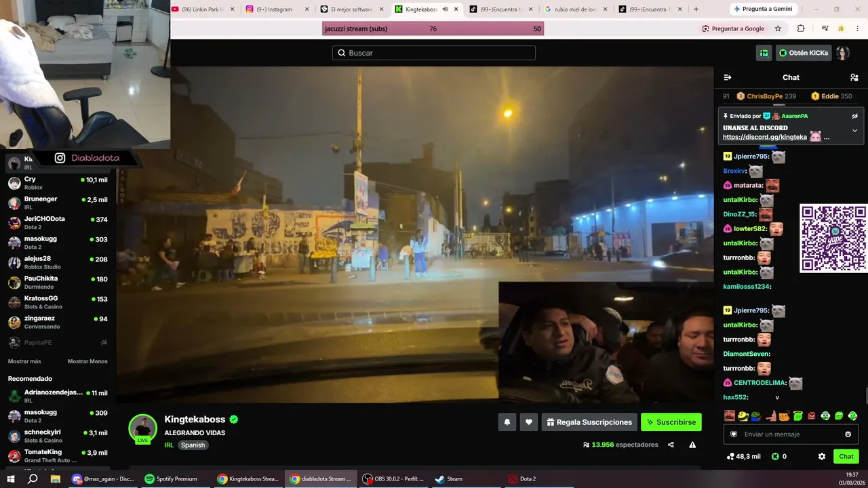The image size is (868, 488).
Task: Open the user profile avatar menu
Action: tap(842, 53)
